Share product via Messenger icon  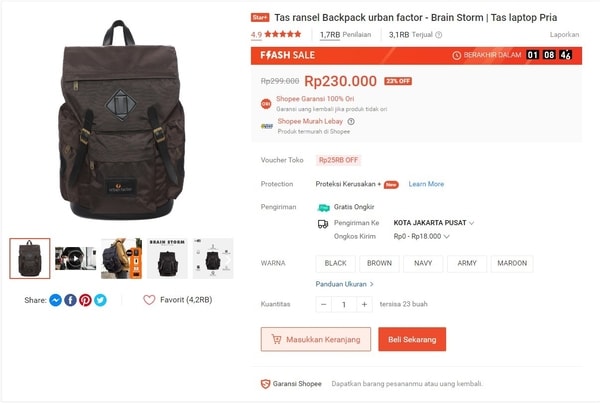click(55, 300)
